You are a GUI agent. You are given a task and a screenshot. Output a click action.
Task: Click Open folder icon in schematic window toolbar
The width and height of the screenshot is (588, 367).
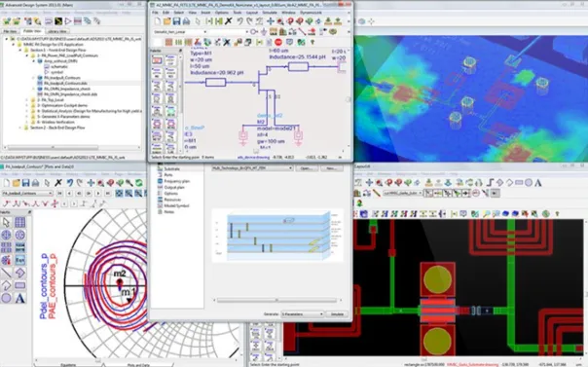[x=166, y=21]
